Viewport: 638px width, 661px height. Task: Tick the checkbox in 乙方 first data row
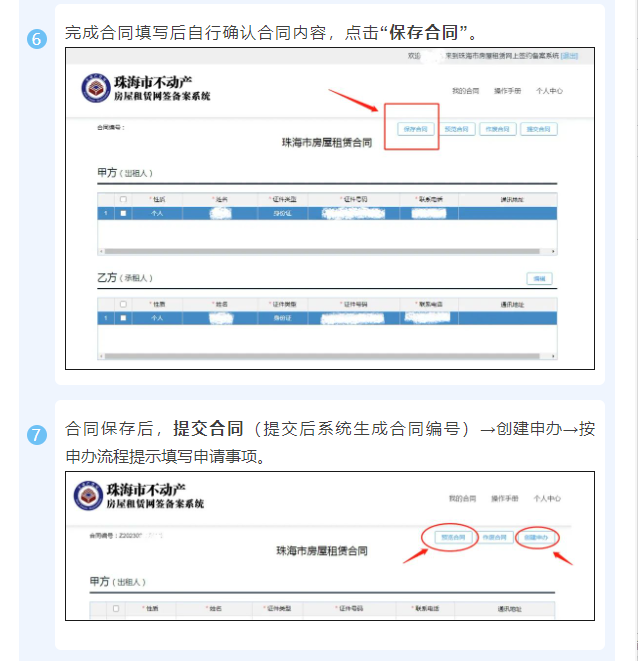(123, 318)
